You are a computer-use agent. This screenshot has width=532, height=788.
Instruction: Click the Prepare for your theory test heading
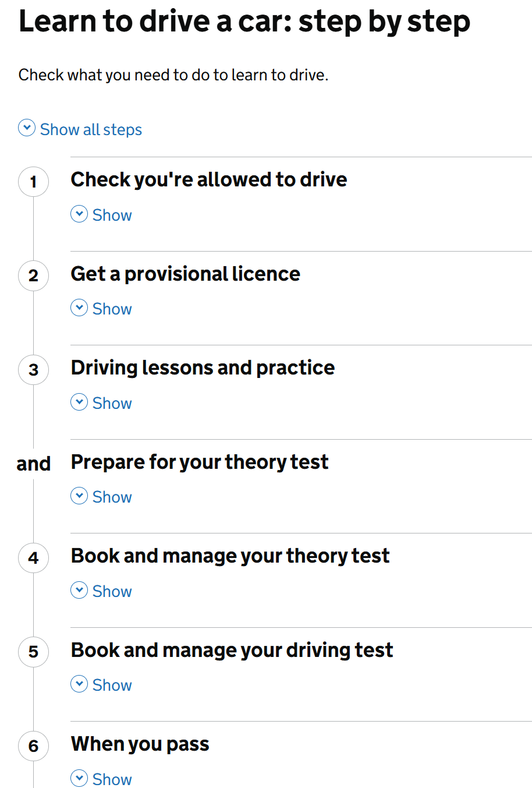pyautogui.click(x=199, y=462)
